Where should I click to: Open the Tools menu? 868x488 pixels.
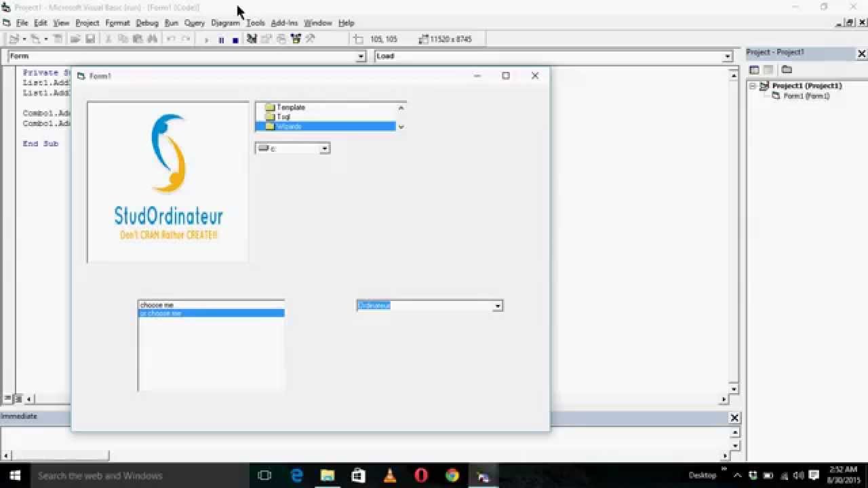255,23
